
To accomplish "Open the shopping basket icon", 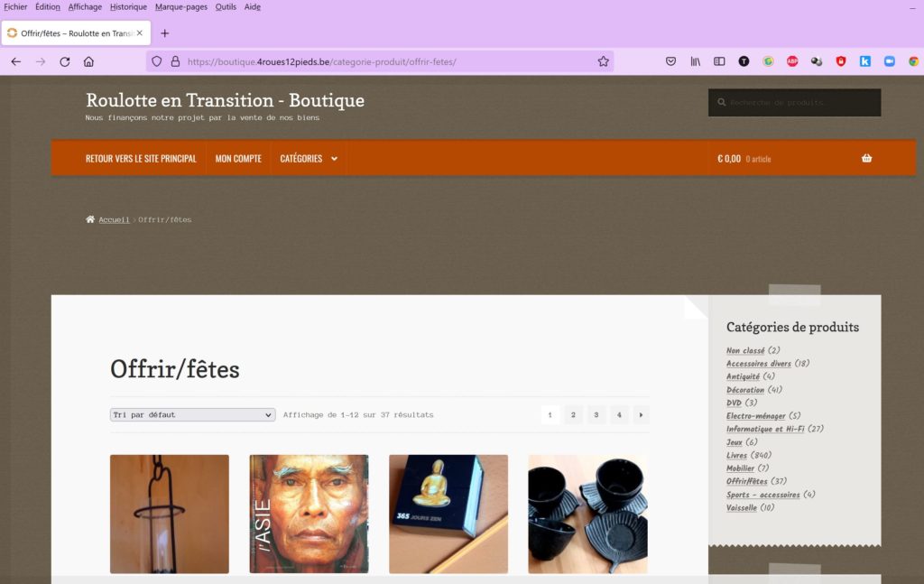I will click(866, 158).
